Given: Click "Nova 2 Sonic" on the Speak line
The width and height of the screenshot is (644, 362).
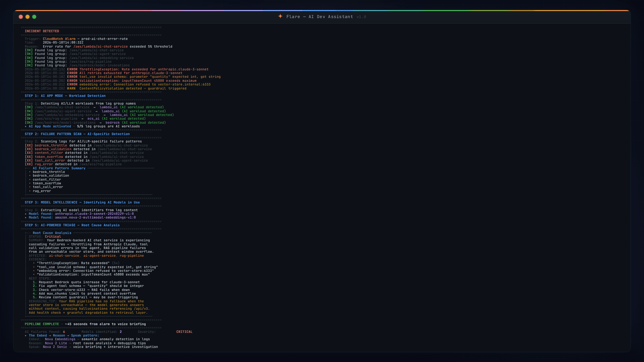Looking at the screenshot, I should click(55, 347).
